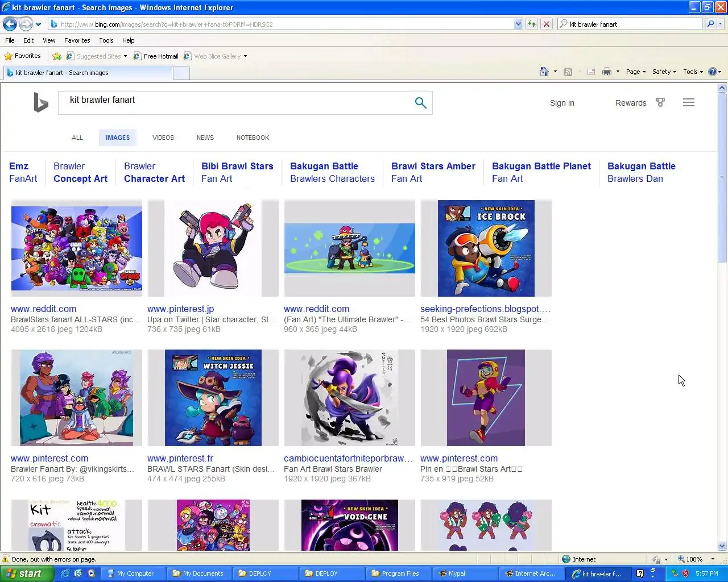Click the page vertical scrollbar thumb
Screen dimensions: 728x582
click(722, 178)
